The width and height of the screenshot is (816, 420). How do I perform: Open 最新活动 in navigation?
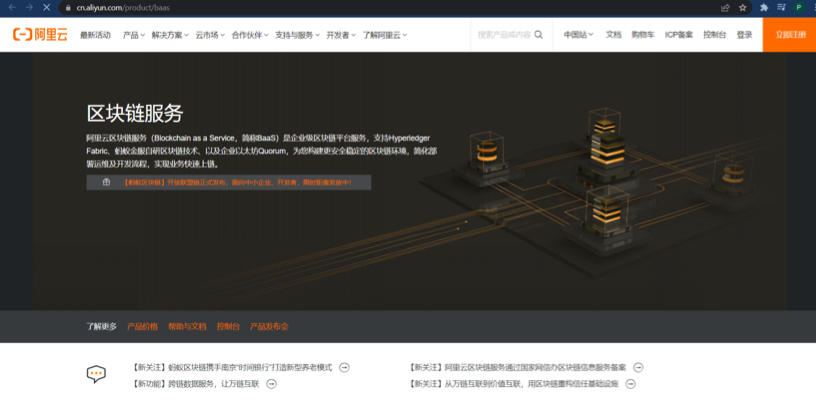click(95, 35)
